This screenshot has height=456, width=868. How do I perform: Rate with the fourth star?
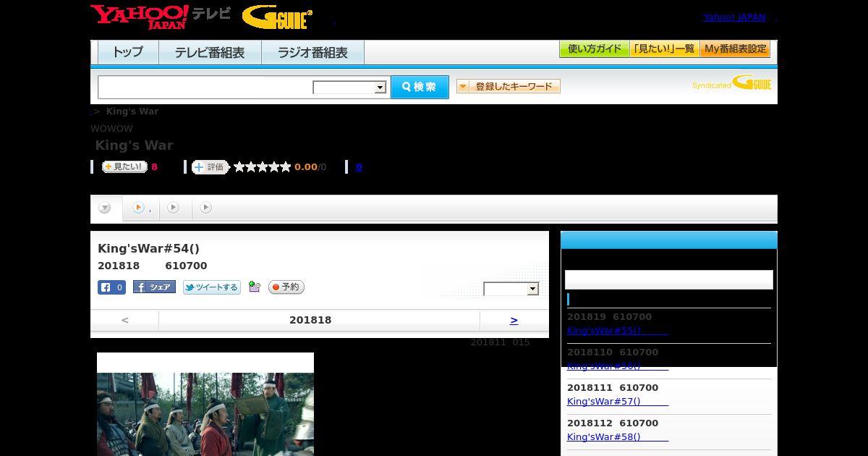(274, 167)
